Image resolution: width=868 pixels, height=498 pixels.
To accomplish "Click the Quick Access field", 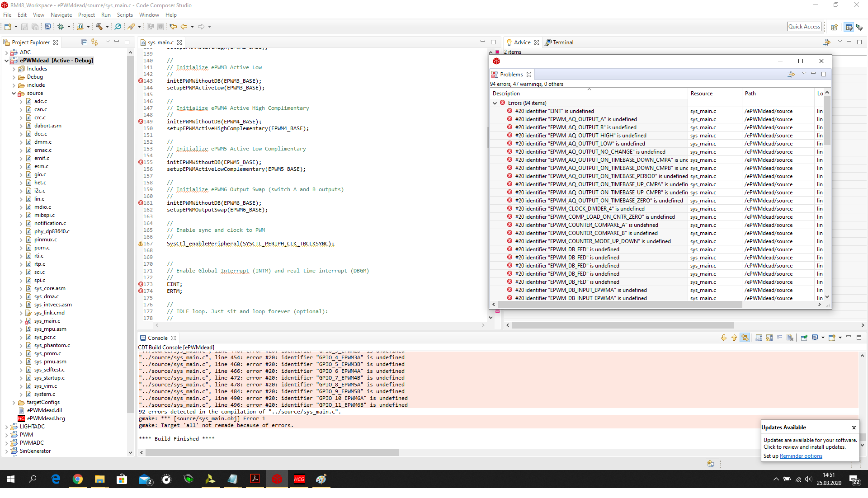I will pos(804,27).
